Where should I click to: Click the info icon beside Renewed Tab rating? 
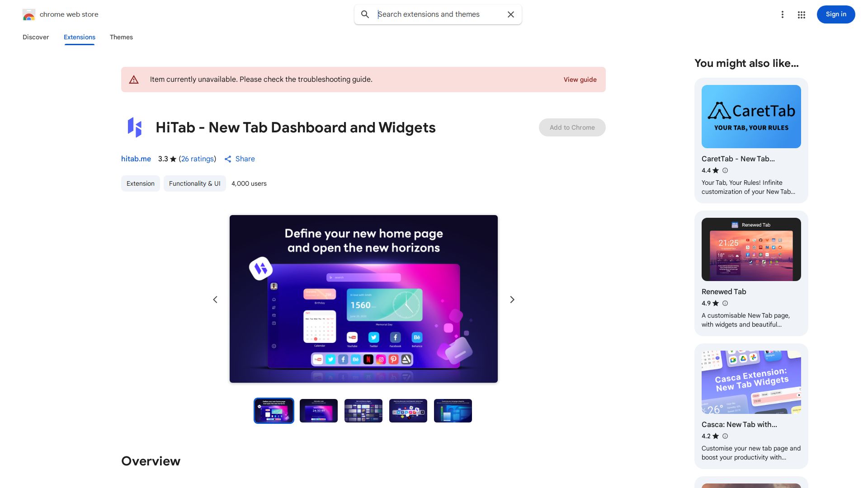click(725, 303)
